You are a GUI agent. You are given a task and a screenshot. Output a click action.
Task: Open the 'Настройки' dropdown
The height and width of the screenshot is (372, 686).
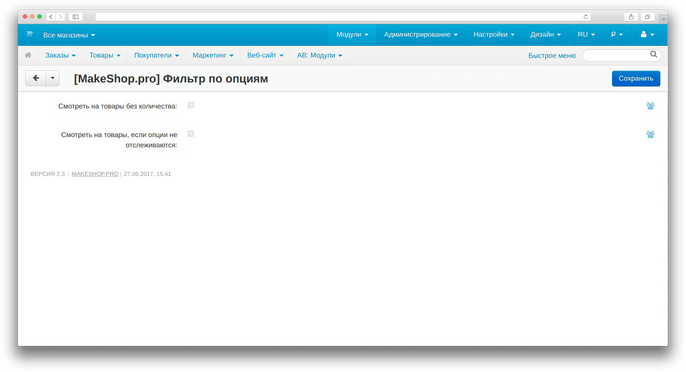494,34
